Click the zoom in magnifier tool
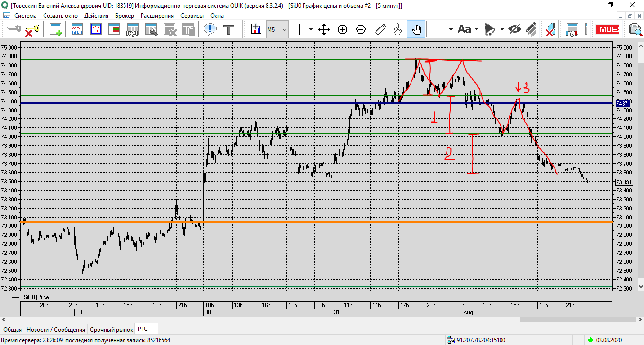The height and width of the screenshot is (345, 644). tap(342, 30)
